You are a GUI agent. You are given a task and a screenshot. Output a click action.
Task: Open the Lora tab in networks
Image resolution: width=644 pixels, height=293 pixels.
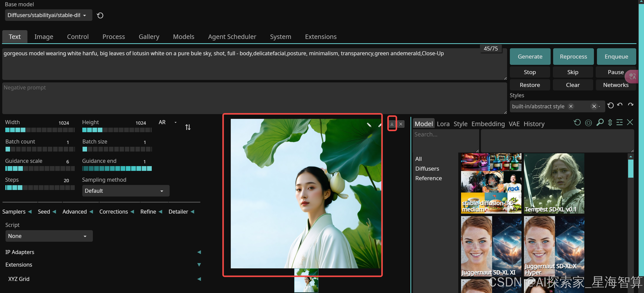pos(443,124)
